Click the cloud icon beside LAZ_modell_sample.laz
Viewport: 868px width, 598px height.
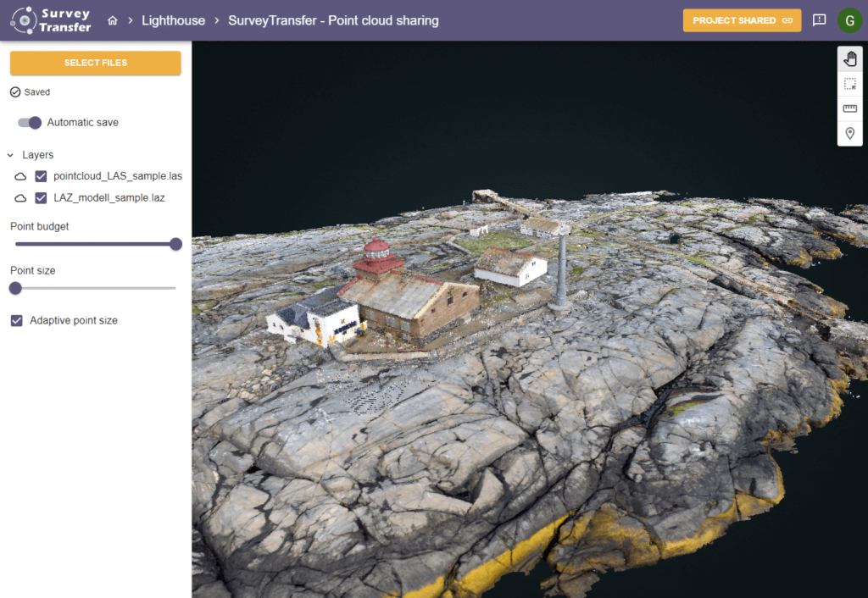click(x=21, y=197)
